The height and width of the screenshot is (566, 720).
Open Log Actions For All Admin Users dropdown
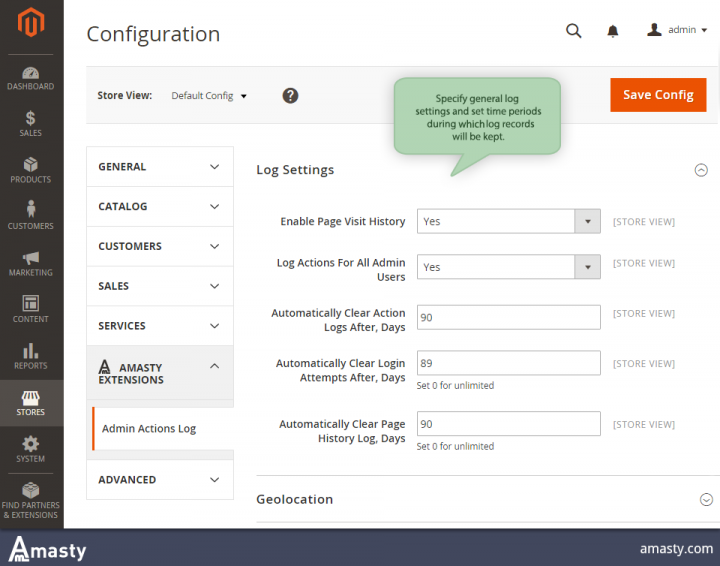[508, 267]
